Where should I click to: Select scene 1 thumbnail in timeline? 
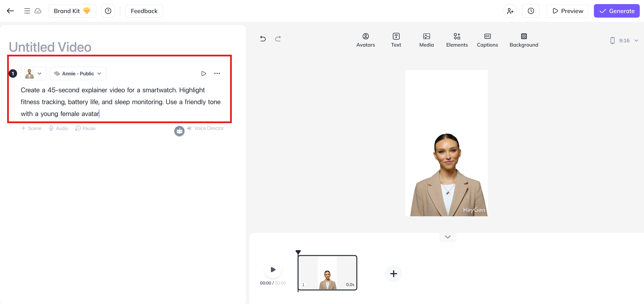pyautogui.click(x=327, y=273)
